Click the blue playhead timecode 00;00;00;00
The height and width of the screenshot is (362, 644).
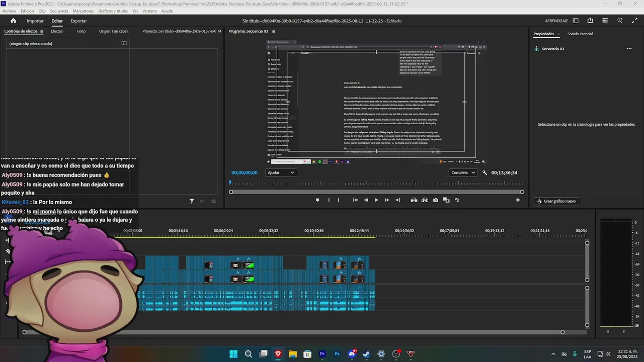244,172
